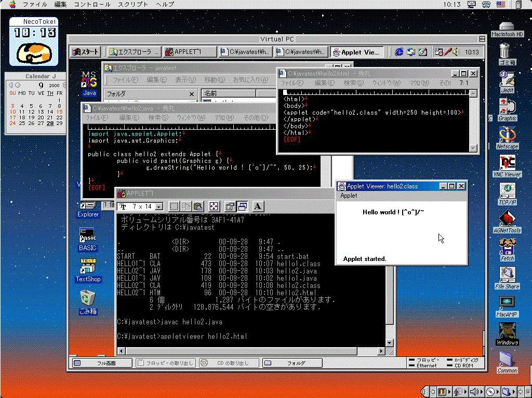Open the Apple menu
Image resolution: width=532 pixels, height=398 pixels.
12,4
